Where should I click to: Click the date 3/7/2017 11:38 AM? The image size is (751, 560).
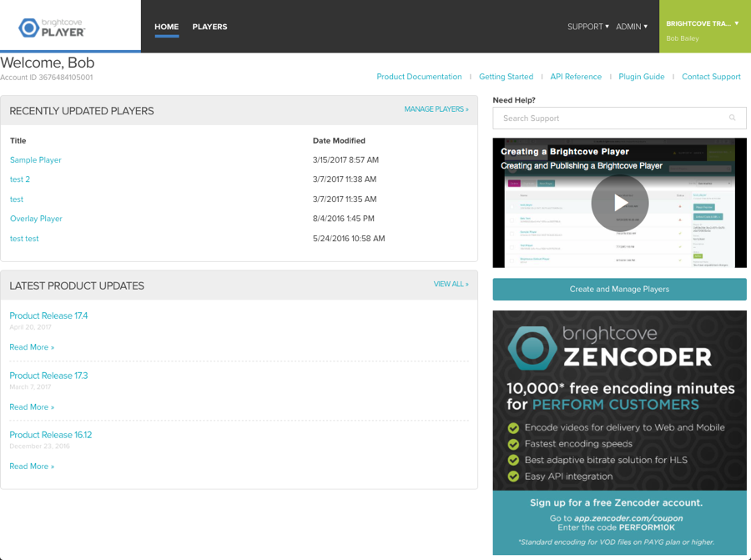(345, 179)
